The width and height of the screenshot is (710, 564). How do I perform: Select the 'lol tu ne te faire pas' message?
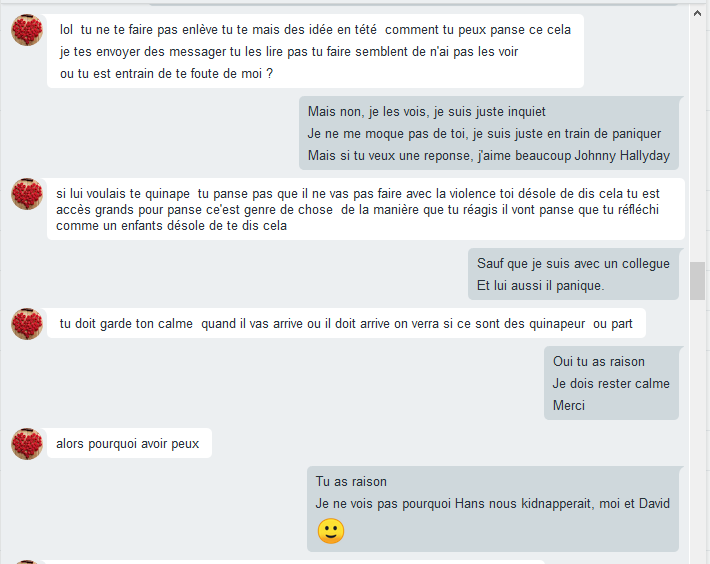[x=315, y=51]
